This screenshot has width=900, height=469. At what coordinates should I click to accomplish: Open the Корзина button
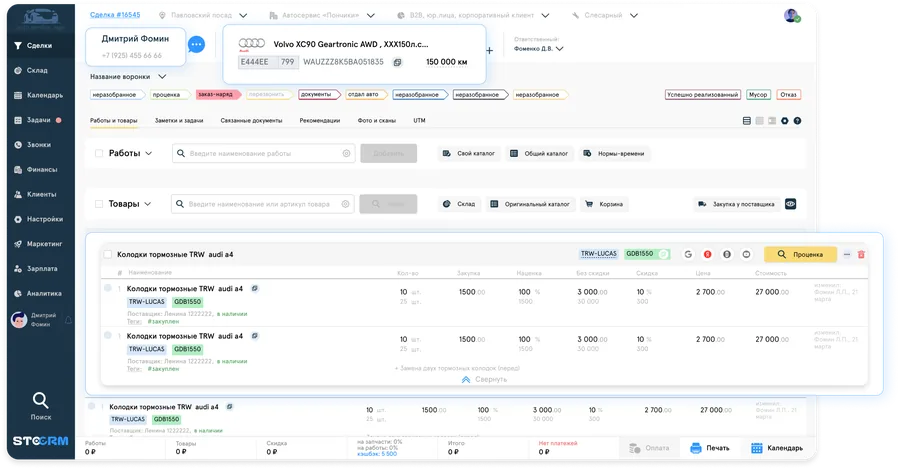604,204
